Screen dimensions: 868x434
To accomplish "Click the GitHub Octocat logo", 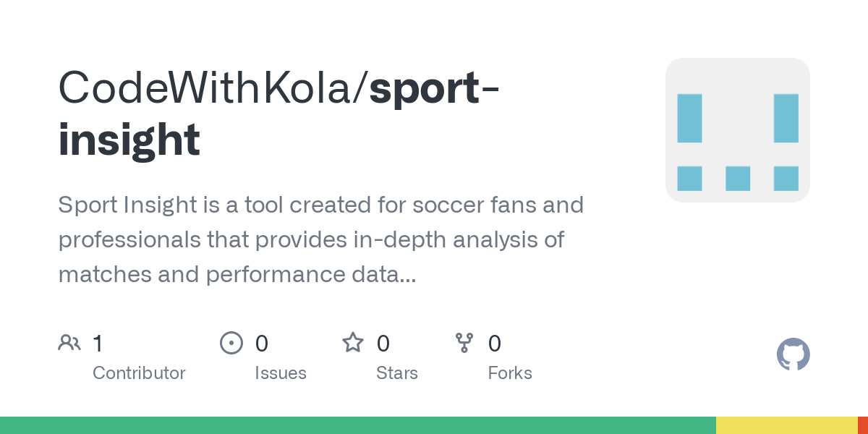I will pos(793,354).
